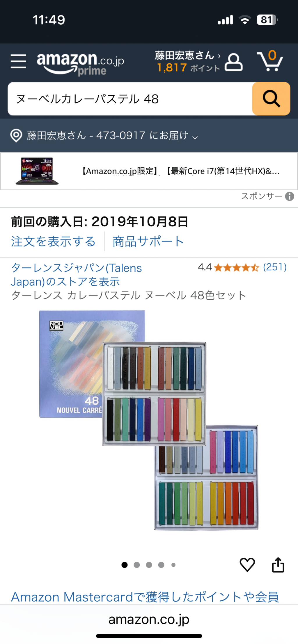
Task: Tap 注文を表示する link
Action: pos(53,242)
